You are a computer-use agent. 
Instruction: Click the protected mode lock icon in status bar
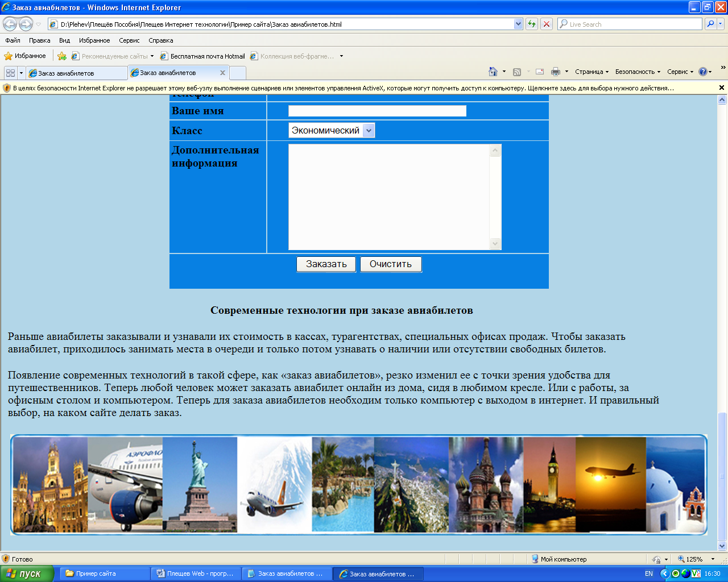pos(657,559)
